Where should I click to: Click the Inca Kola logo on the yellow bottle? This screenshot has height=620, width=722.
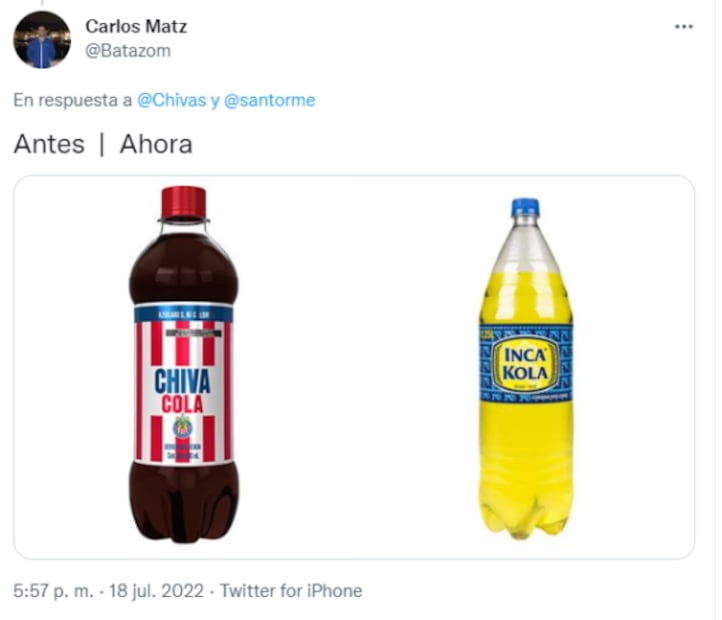(x=525, y=364)
